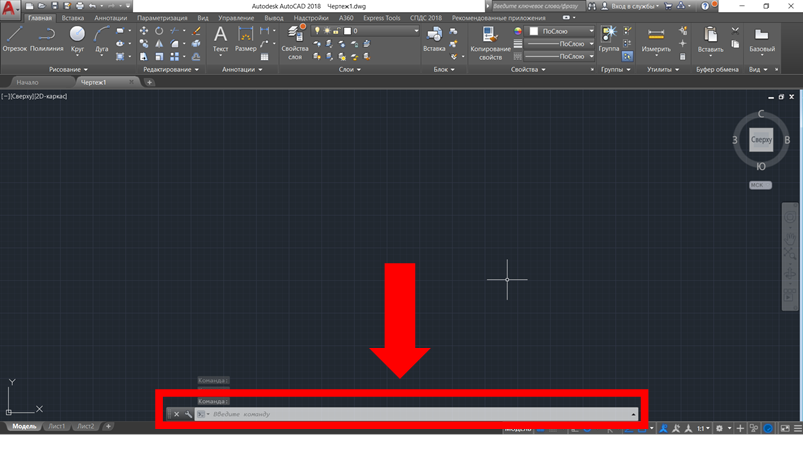
Task: Click the Копирование свойств icon
Action: [490, 40]
